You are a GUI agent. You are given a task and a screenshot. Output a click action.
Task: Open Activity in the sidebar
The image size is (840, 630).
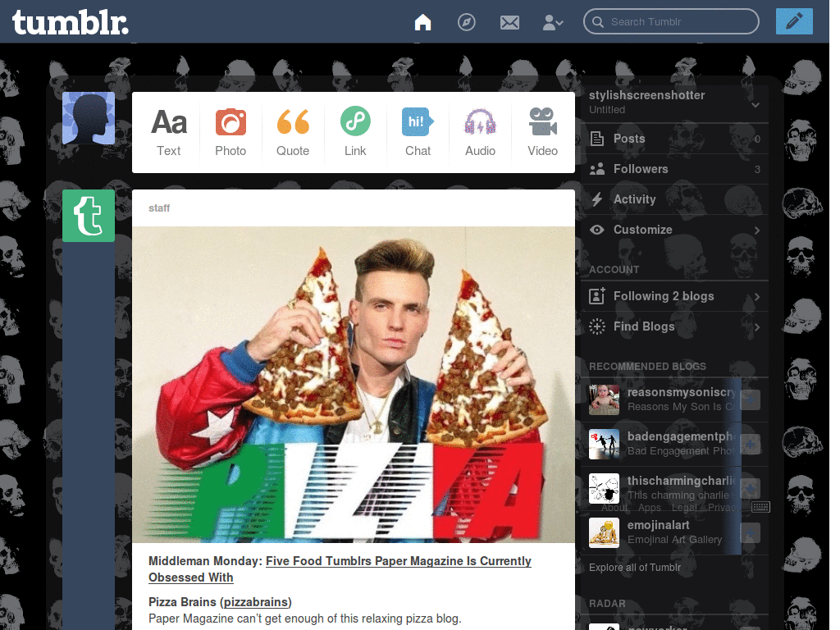point(675,199)
